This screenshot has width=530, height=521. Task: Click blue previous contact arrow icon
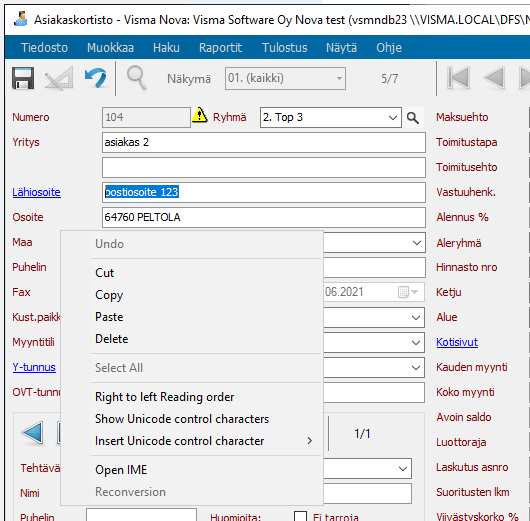pyautogui.click(x=32, y=432)
